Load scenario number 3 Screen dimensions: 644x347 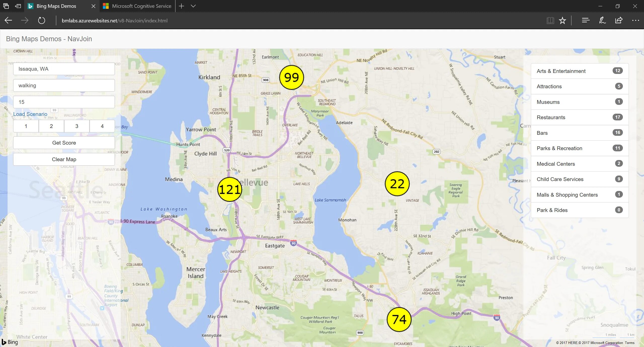77,126
